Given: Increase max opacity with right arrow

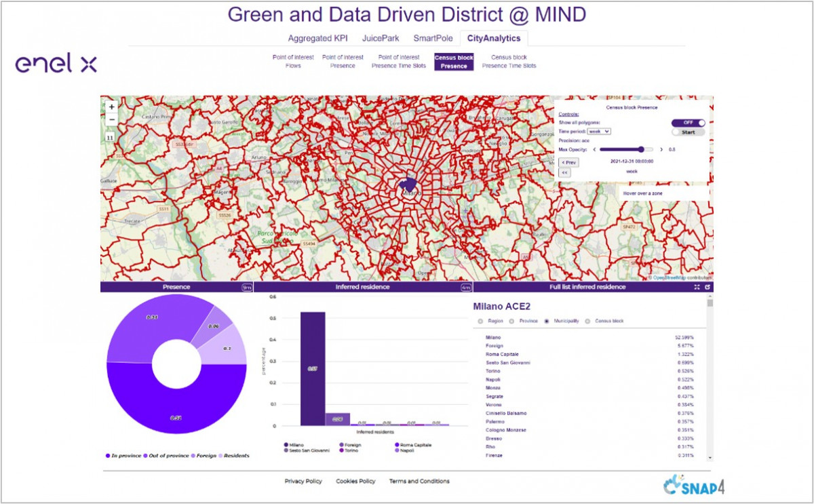Looking at the screenshot, I should tap(661, 149).
